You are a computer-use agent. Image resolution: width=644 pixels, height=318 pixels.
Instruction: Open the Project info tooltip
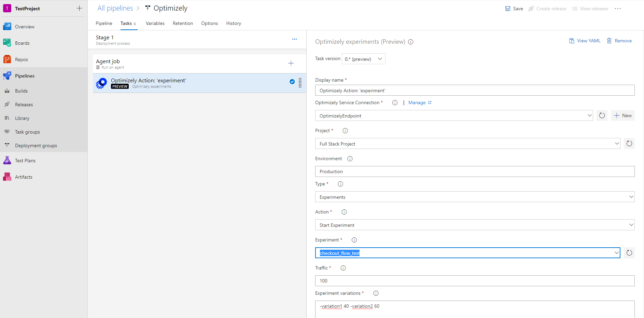pyautogui.click(x=345, y=130)
